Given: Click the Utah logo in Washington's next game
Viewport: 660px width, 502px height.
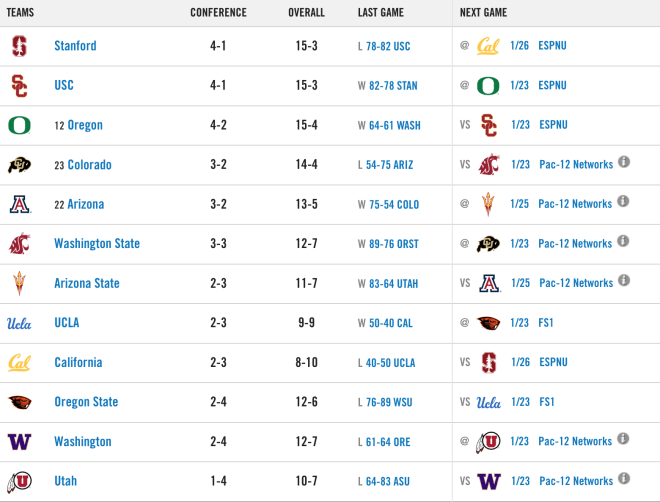Looking at the screenshot, I should click(488, 442).
